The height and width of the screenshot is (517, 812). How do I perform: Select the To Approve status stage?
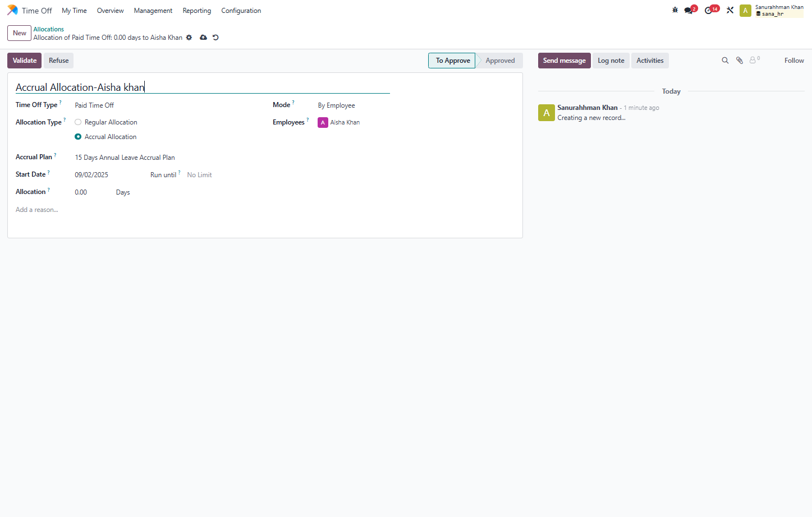[452, 61]
